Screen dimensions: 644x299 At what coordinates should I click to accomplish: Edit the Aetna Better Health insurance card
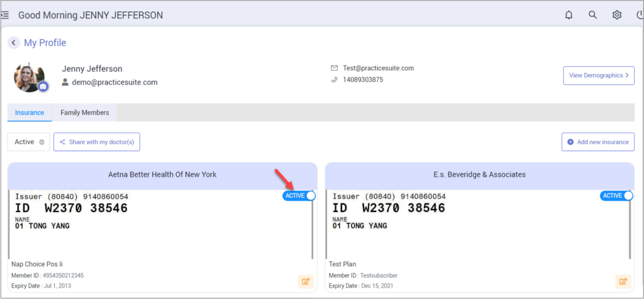(x=306, y=281)
